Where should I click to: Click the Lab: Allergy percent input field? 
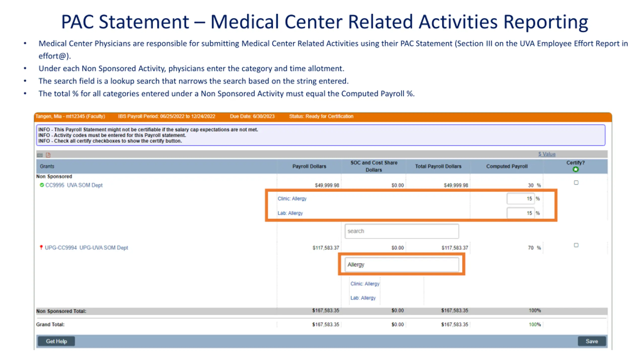pyautogui.click(x=520, y=213)
